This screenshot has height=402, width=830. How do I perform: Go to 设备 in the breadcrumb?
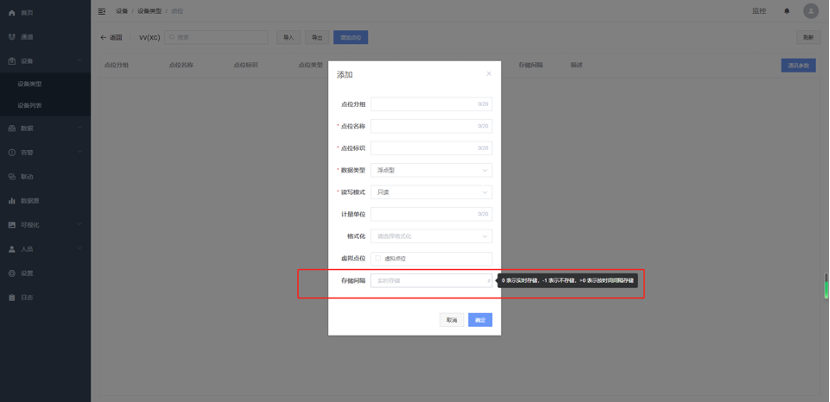click(122, 11)
